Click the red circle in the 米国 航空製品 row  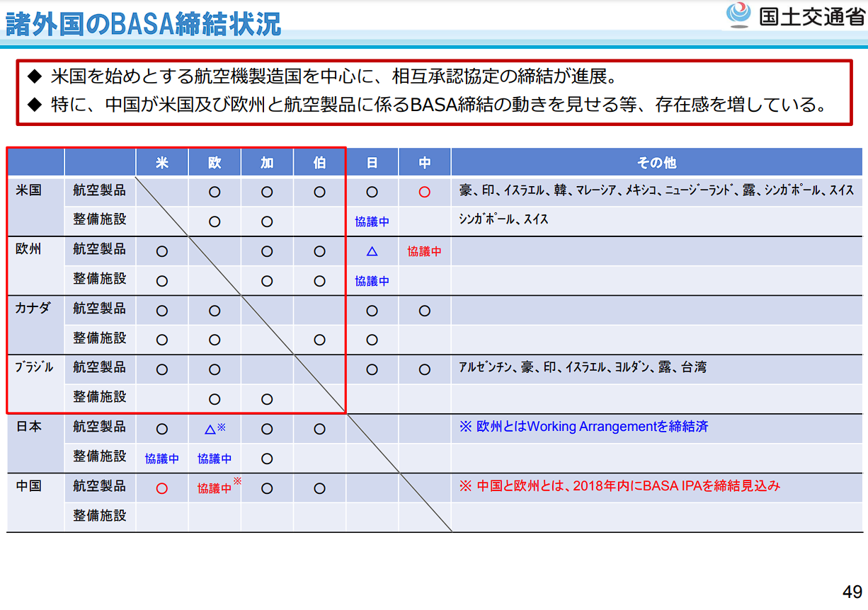424,192
